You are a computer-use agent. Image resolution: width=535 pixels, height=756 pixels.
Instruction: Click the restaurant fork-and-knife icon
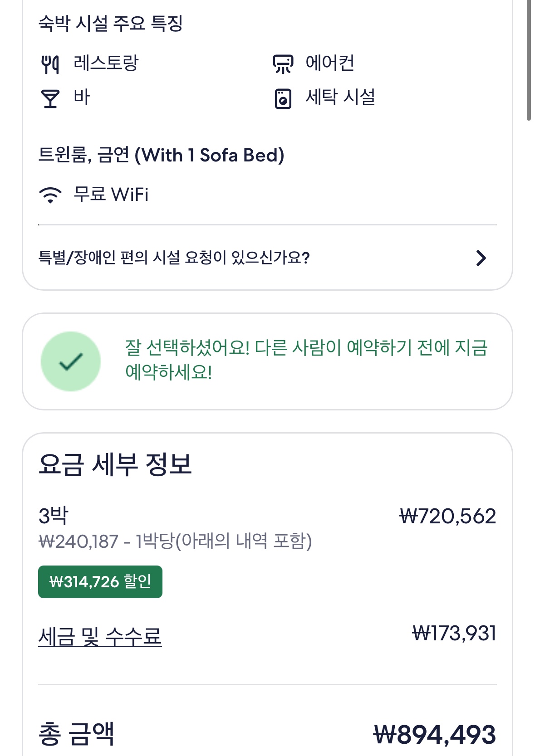50,64
